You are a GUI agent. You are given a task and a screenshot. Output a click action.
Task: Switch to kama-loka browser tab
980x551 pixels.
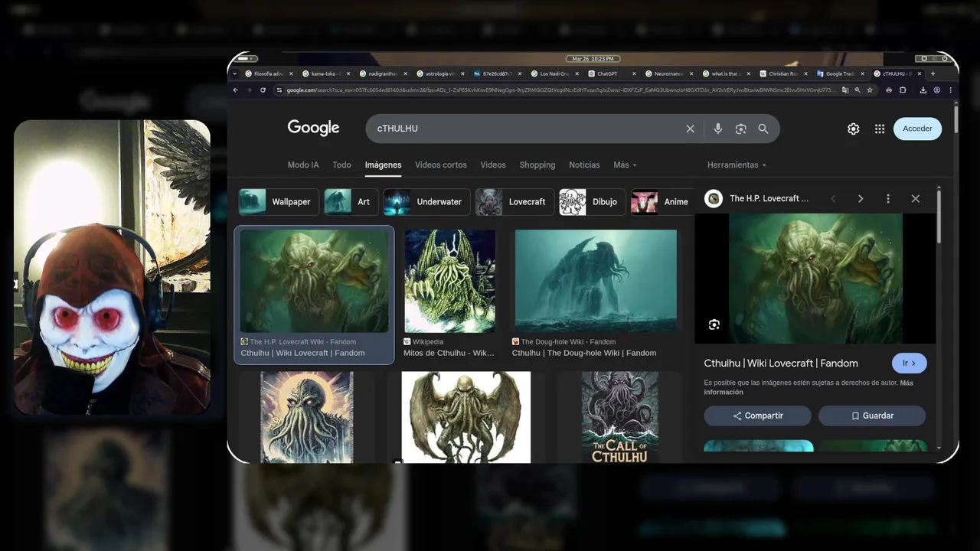click(322, 73)
